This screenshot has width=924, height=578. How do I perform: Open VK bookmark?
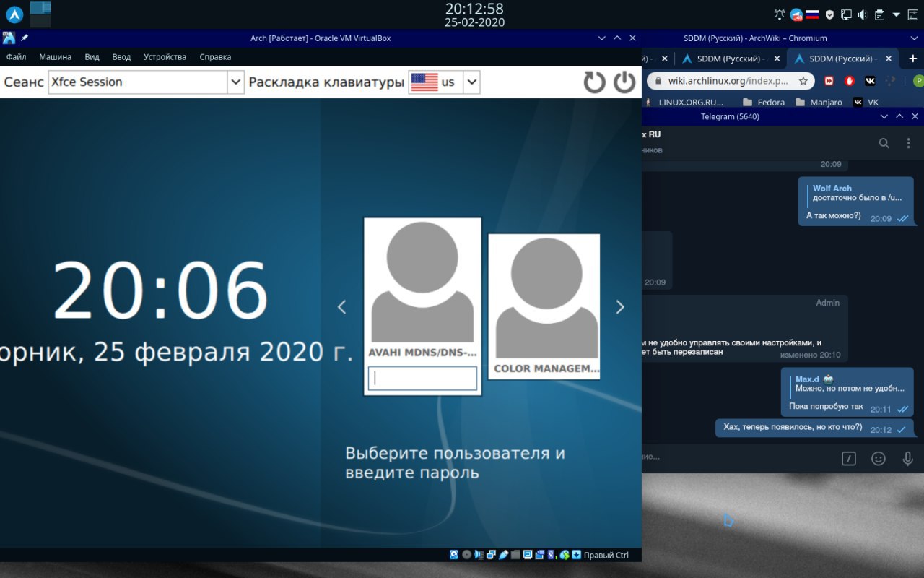pos(866,103)
